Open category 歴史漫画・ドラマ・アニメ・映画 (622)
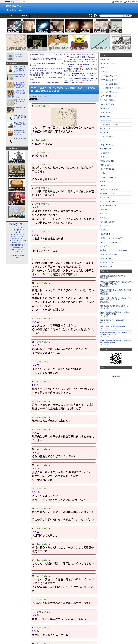 [113, 250]
